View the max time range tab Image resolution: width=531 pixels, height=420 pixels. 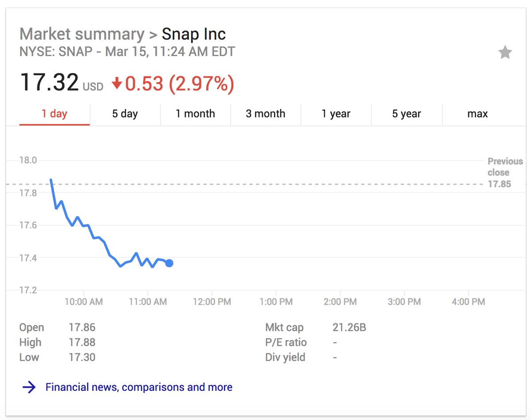coord(477,114)
